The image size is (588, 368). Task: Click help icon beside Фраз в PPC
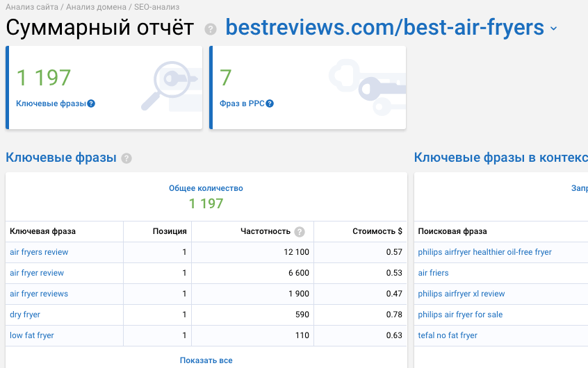click(x=270, y=104)
